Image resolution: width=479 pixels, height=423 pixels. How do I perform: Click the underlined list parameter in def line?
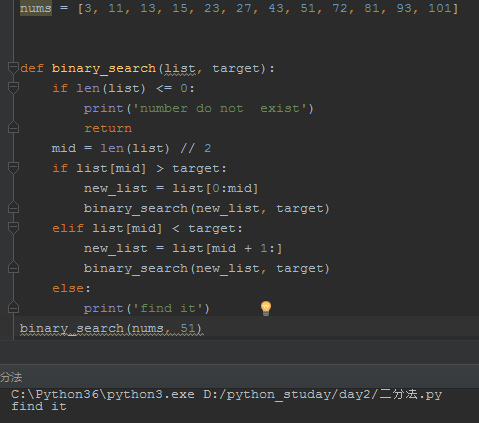(x=180, y=69)
